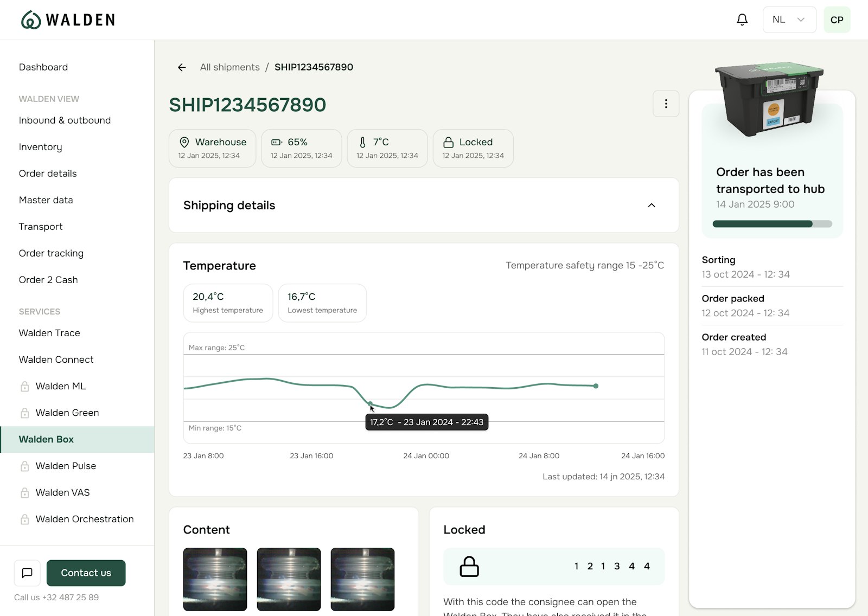Open the NL language dropdown

pyautogui.click(x=789, y=20)
